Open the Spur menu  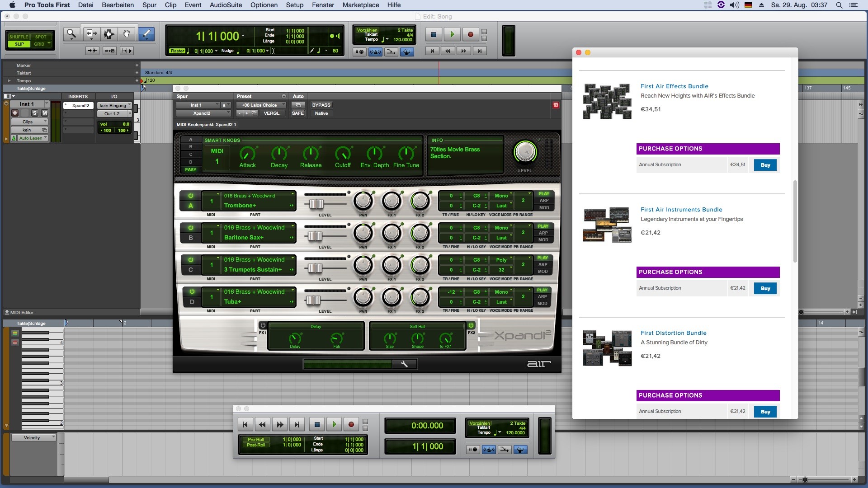149,5
